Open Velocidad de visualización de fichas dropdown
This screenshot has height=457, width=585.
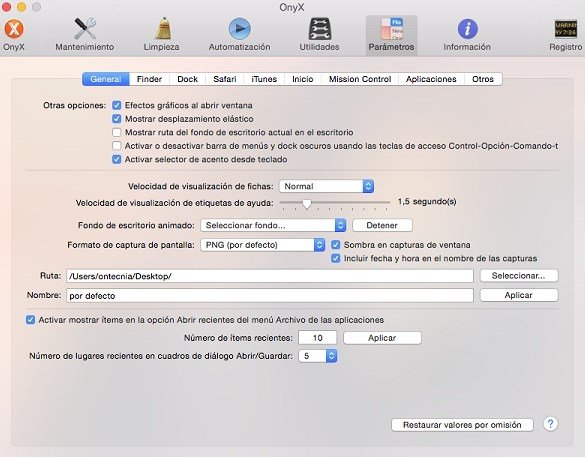pos(326,186)
